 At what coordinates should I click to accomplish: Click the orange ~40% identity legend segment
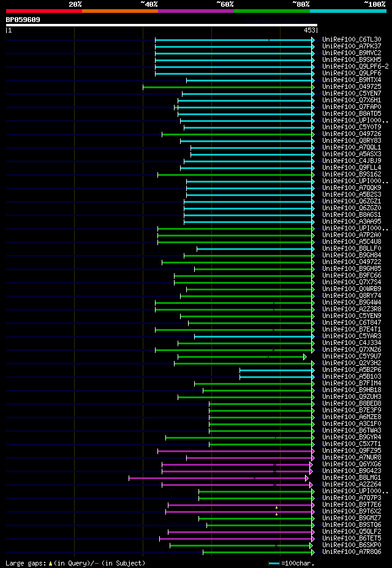click(x=120, y=11)
